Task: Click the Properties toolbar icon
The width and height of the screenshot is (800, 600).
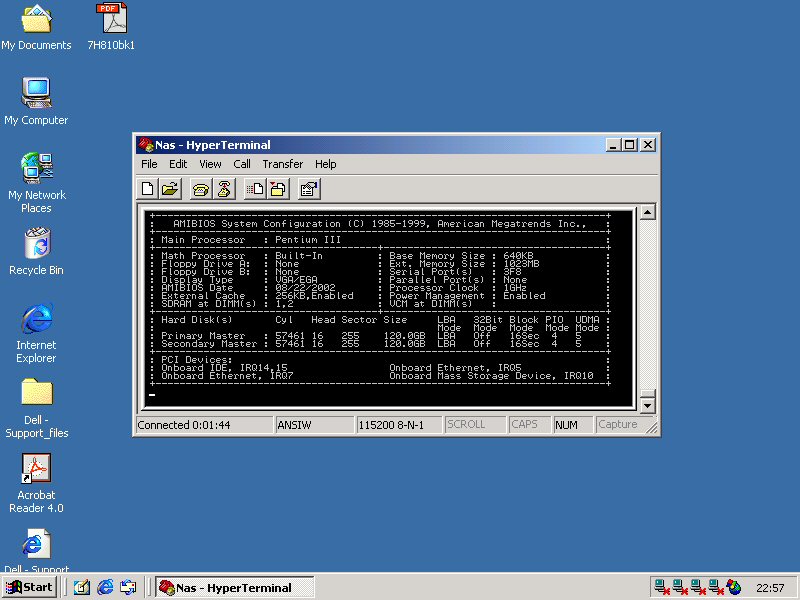Action: pos(309,189)
